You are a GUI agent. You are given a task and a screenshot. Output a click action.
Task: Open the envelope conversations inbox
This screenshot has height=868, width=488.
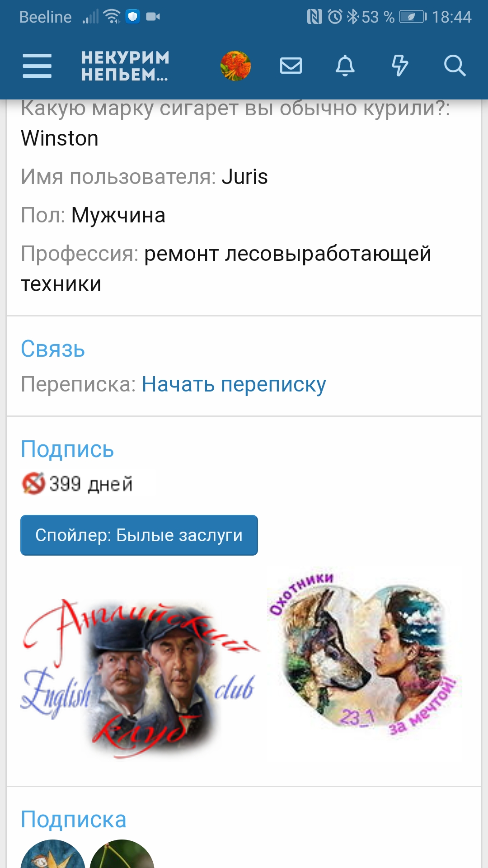coord(291,66)
